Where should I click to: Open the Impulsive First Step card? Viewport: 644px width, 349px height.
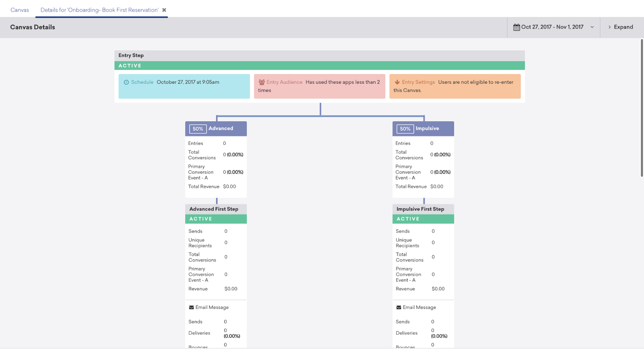[x=420, y=209]
